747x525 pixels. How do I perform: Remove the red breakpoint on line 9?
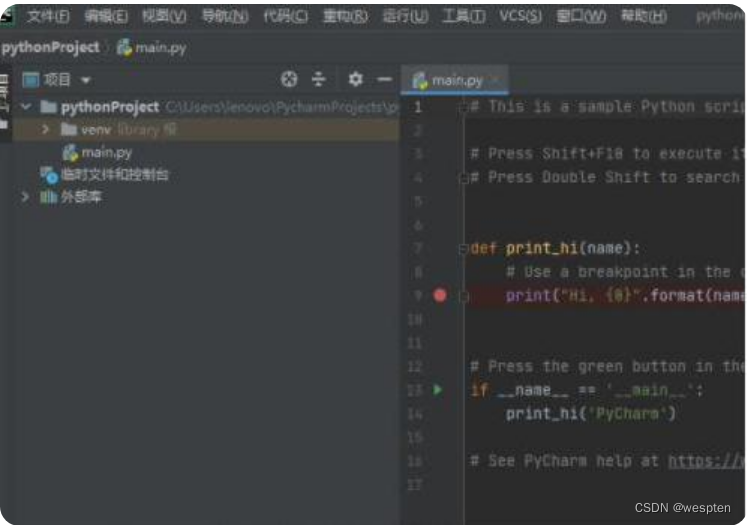440,295
